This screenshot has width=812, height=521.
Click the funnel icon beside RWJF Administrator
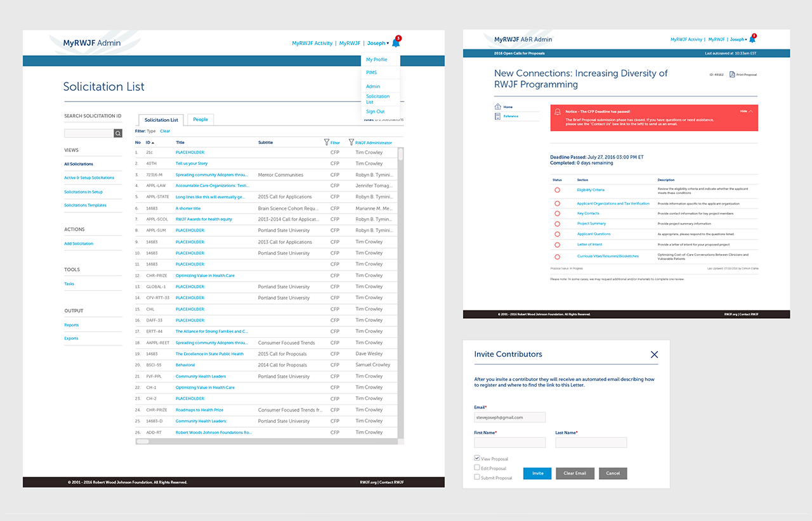(351, 143)
